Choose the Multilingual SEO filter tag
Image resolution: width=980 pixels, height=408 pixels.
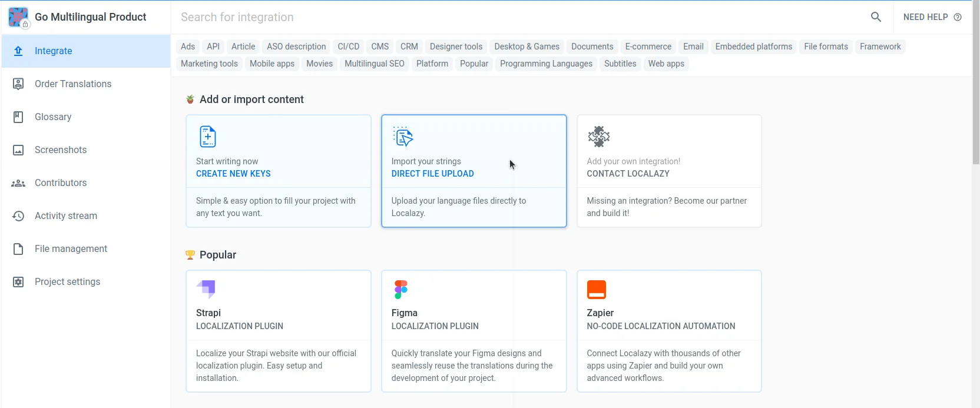374,64
